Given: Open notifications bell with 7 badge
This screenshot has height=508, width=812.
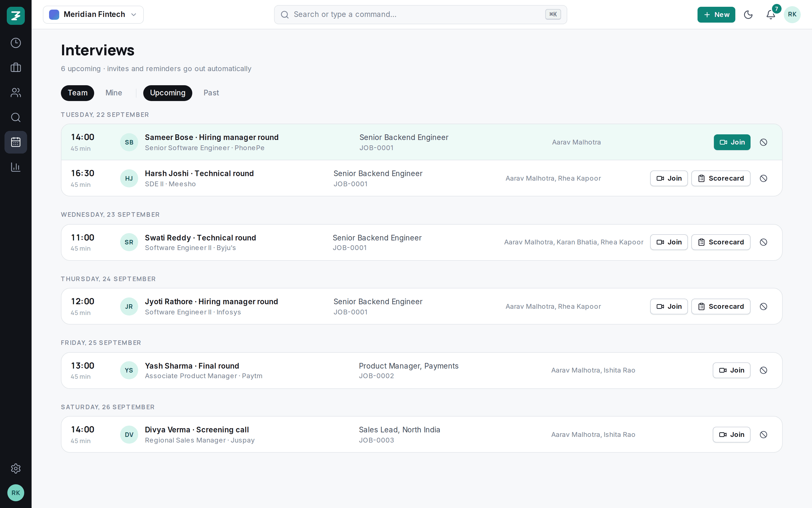Looking at the screenshot, I should (x=771, y=14).
